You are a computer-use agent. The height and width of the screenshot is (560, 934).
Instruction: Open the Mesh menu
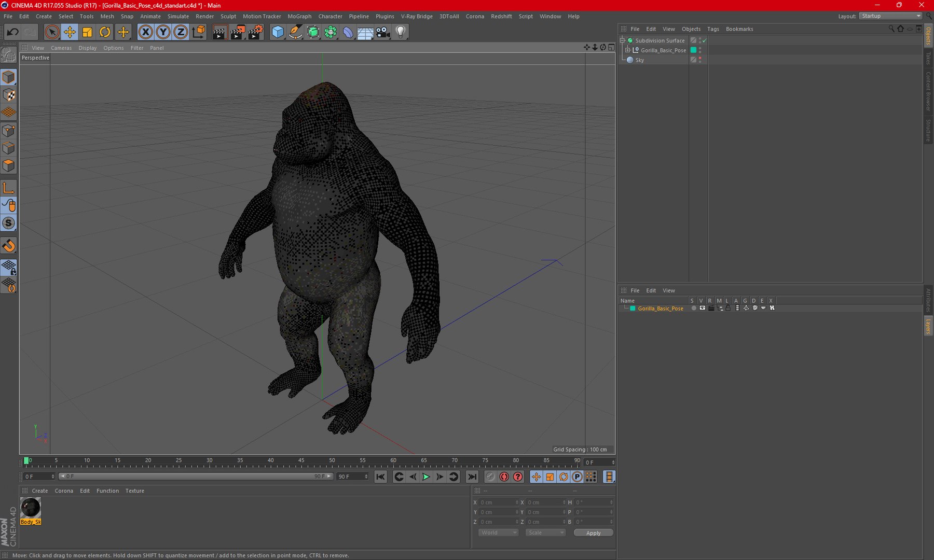pyautogui.click(x=107, y=16)
